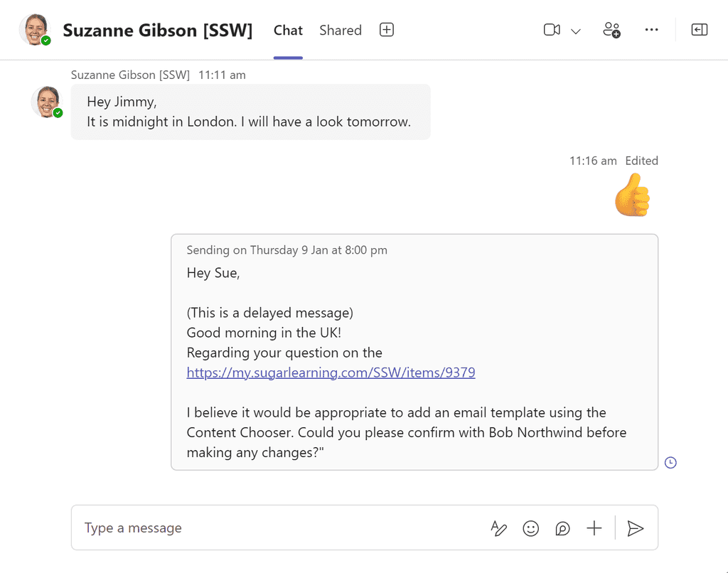Click Suzanne's green availability status badge
The image size is (728, 573).
[57, 114]
